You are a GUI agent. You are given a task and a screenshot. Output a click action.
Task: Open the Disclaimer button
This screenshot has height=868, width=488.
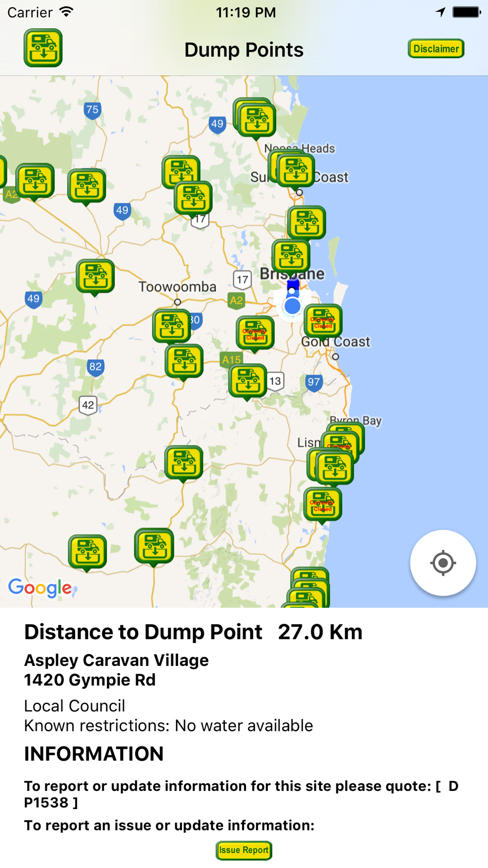436,49
